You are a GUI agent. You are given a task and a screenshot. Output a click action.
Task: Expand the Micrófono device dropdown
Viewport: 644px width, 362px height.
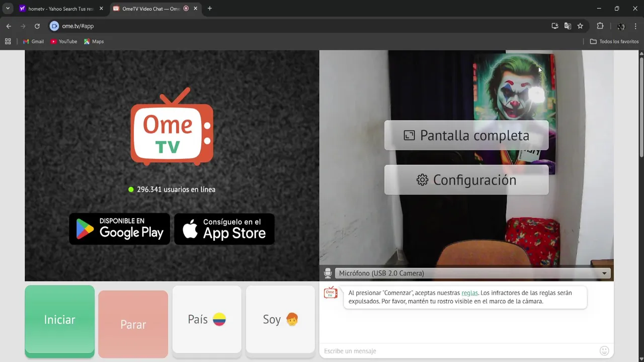pos(472,273)
